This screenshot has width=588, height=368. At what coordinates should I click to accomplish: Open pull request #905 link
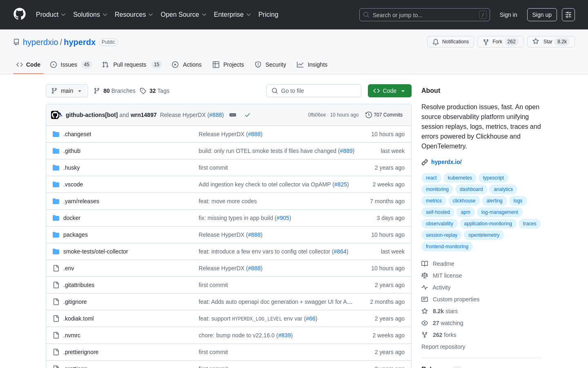(283, 218)
